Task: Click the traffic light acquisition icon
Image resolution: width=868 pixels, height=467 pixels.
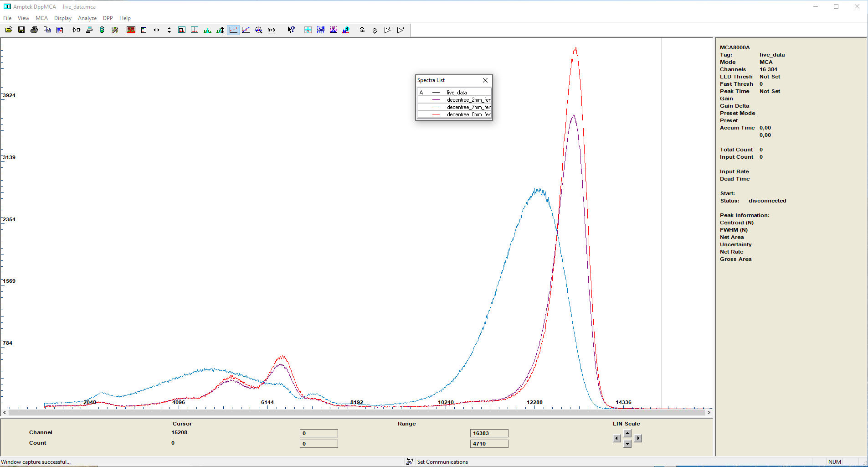Action: 102,30
